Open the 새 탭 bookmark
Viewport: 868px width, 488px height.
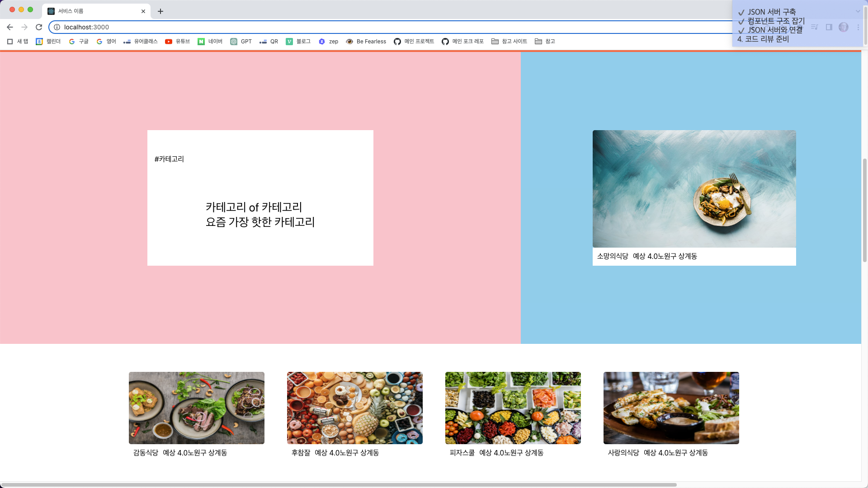pos(18,42)
